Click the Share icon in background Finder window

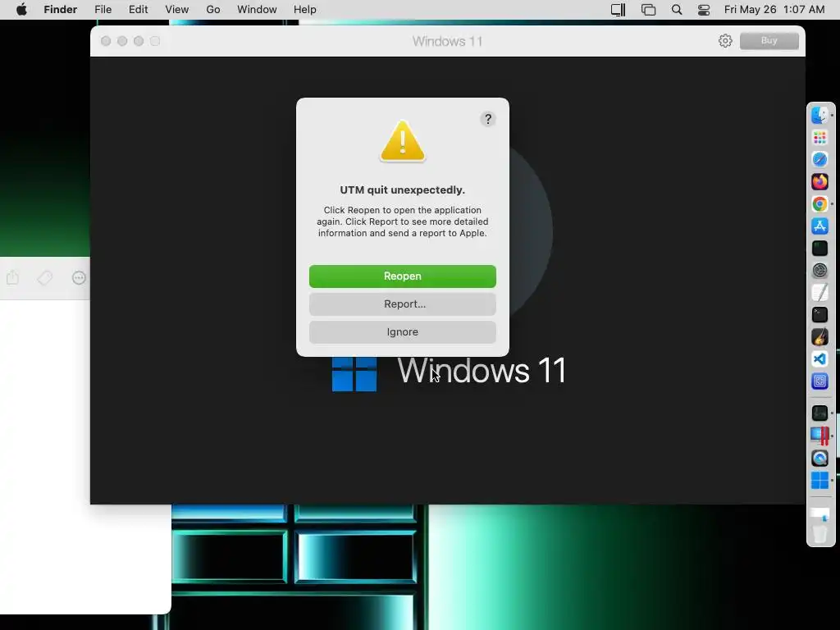point(13,277)
